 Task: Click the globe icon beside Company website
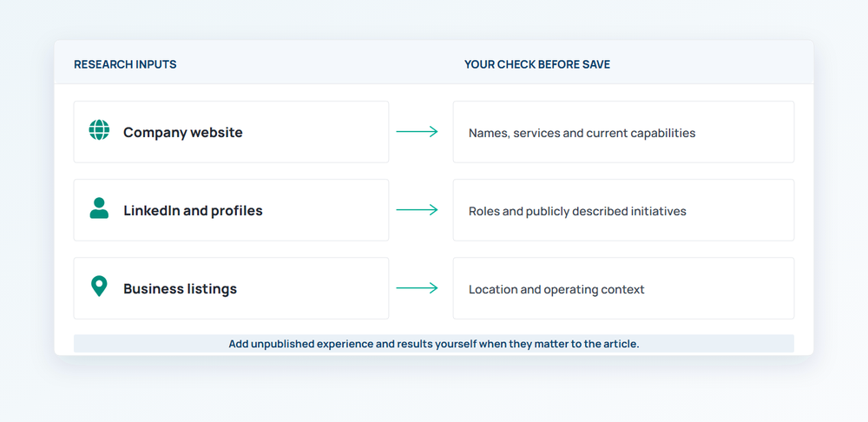[99, 130]
